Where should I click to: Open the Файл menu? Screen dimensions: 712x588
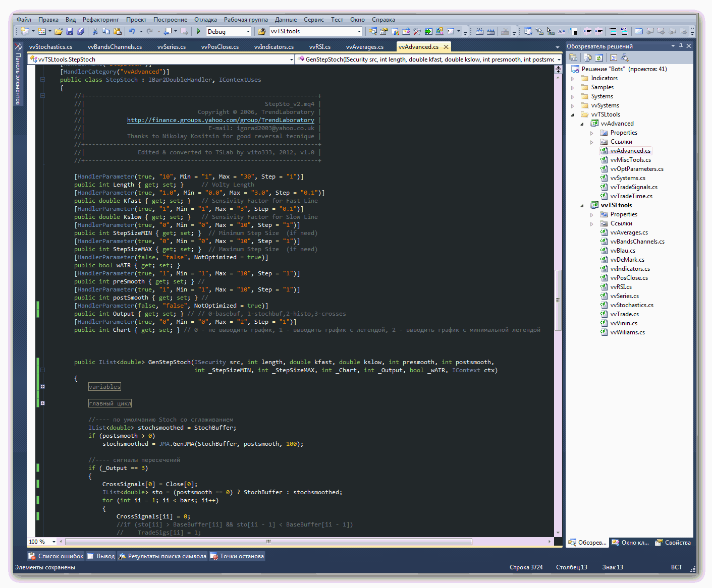point(24,20)
